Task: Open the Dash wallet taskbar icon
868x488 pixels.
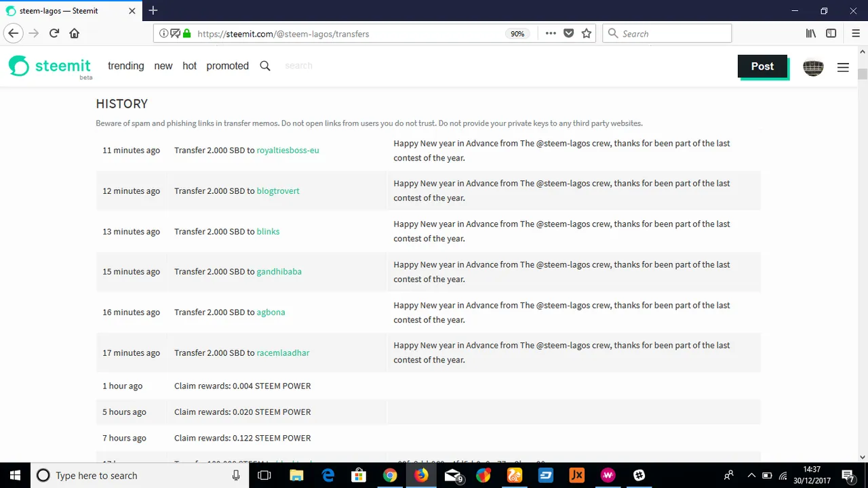Action: tap(546, 475)
